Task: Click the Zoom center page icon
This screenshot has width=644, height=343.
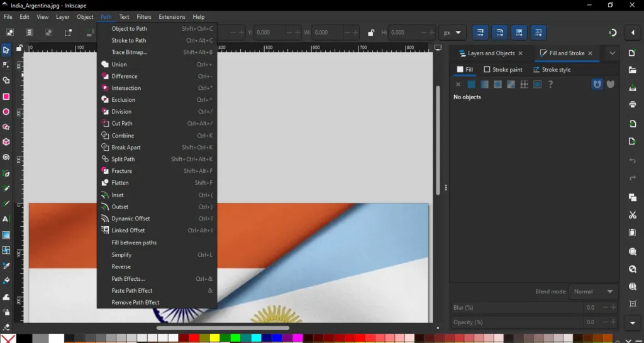Action: tap(633, 303)
